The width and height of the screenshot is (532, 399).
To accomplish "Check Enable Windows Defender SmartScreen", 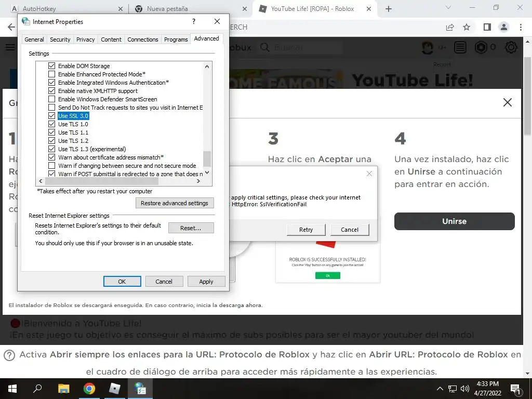I will [x=51, y=99].
